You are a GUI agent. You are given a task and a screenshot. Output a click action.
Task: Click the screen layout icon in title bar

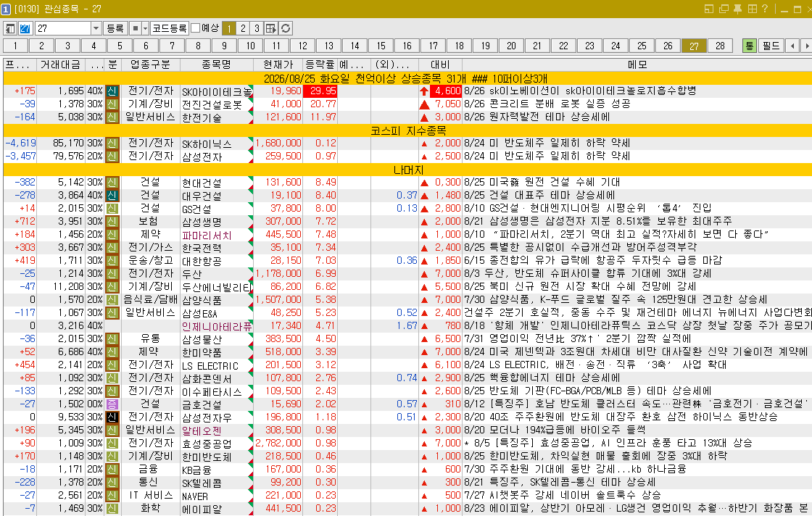709,9
